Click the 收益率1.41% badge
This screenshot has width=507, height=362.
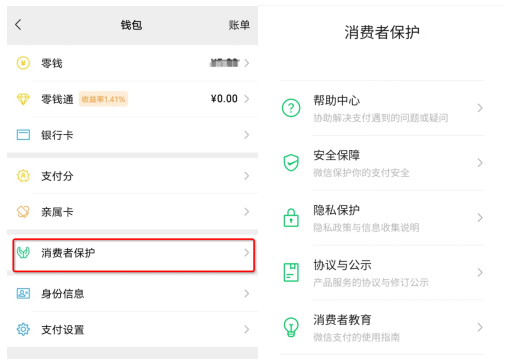click(103, 99)
